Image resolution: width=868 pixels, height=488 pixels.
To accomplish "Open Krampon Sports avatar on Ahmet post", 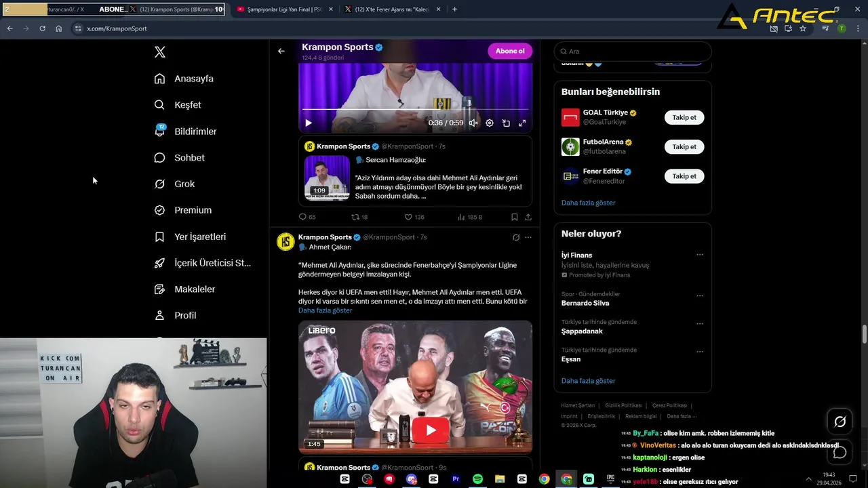I will point(285,242).
